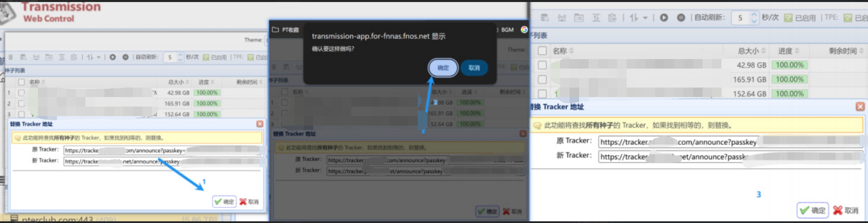The image size is (868, 223).
Task: Click the queue arrows icon in left screenshot toolbar
Action: [x=90, y=57]
